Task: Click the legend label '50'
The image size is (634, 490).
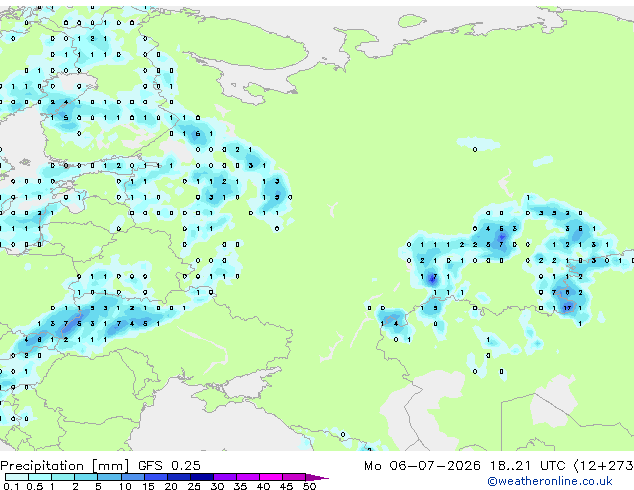Action: 309,486
